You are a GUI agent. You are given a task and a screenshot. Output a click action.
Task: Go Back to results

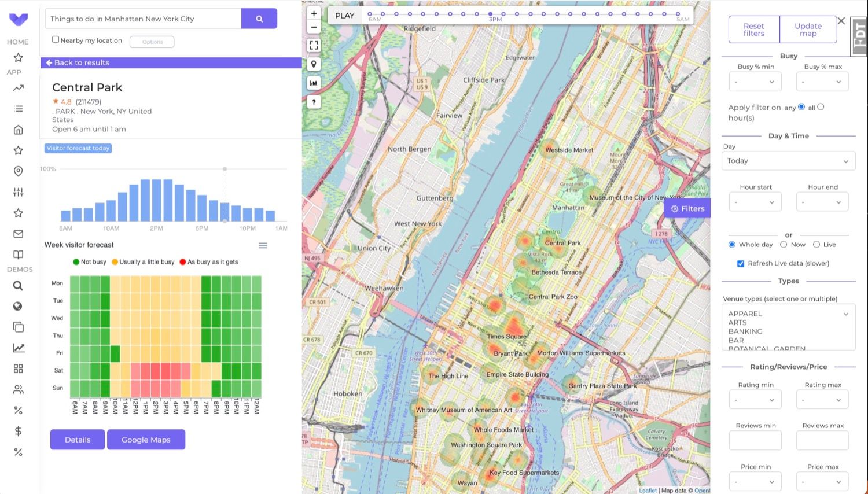(x=78, y=62)
